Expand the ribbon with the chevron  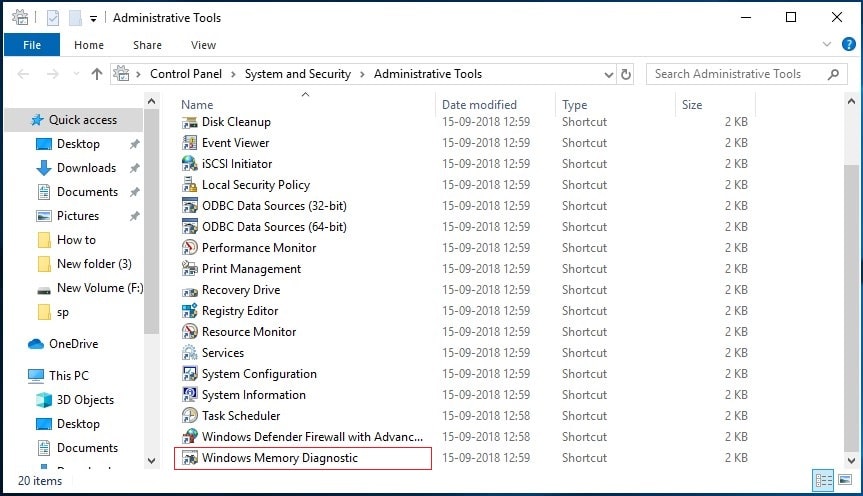(x=827, y=45)
